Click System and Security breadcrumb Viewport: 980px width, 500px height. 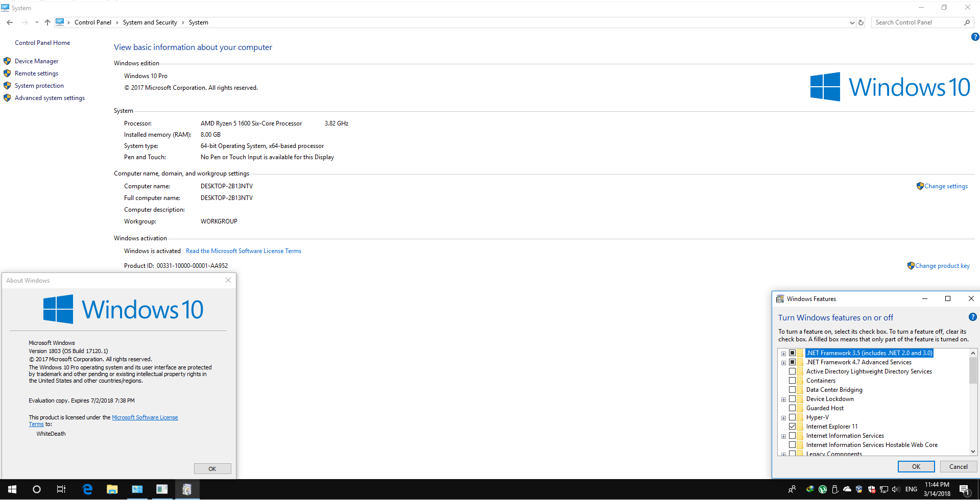click(150, 22)
